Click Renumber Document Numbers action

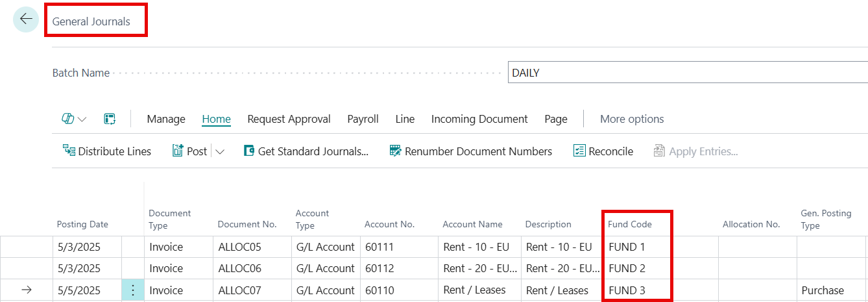click(470, 151)
